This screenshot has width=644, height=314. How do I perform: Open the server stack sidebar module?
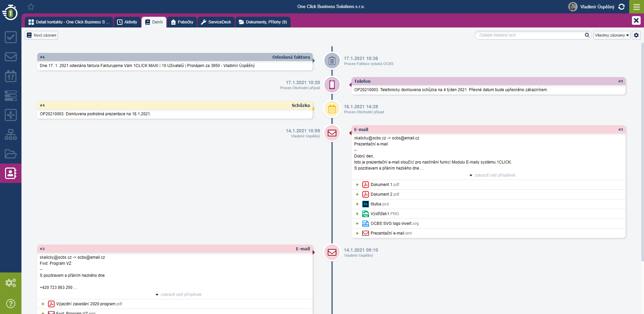click(x=11, y=96)
